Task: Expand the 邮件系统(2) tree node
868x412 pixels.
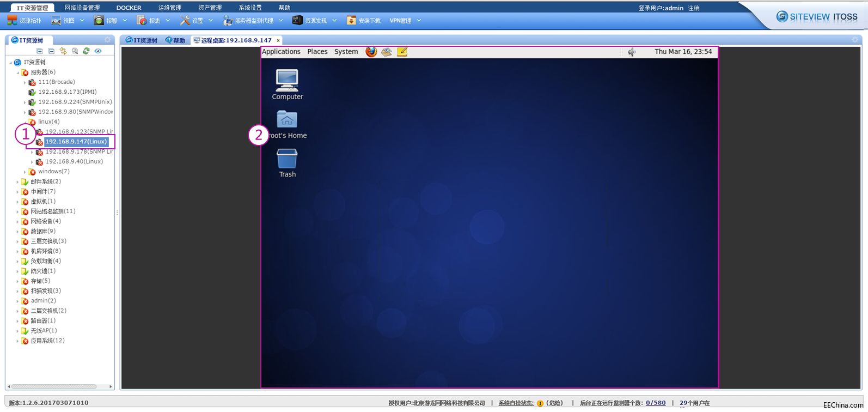Action: tap(17, 182)
